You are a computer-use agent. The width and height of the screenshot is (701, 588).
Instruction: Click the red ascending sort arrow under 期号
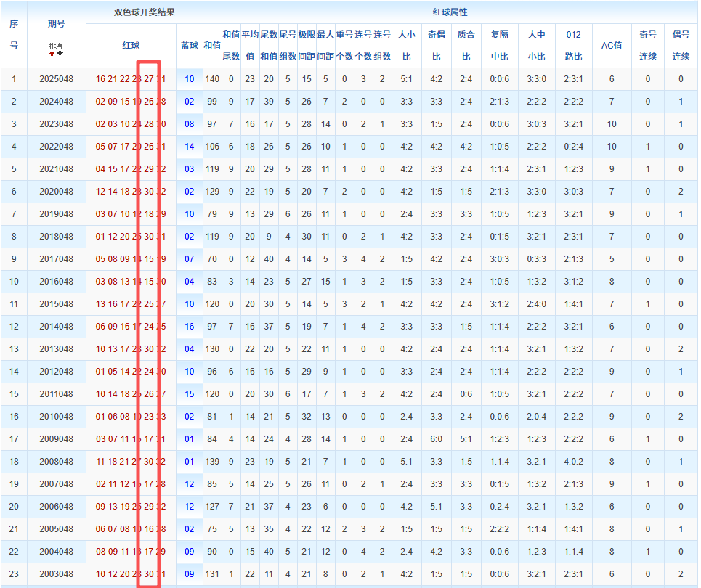[x=52, y=52]
